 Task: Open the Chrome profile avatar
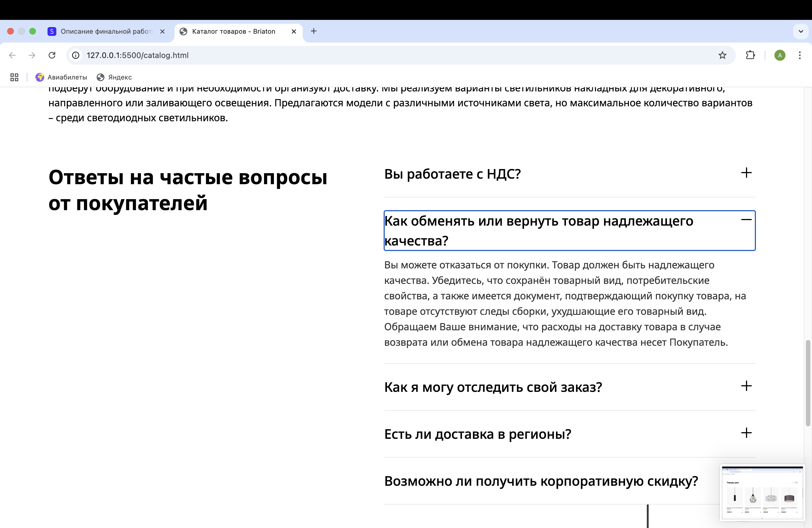(x=780, y=55)
